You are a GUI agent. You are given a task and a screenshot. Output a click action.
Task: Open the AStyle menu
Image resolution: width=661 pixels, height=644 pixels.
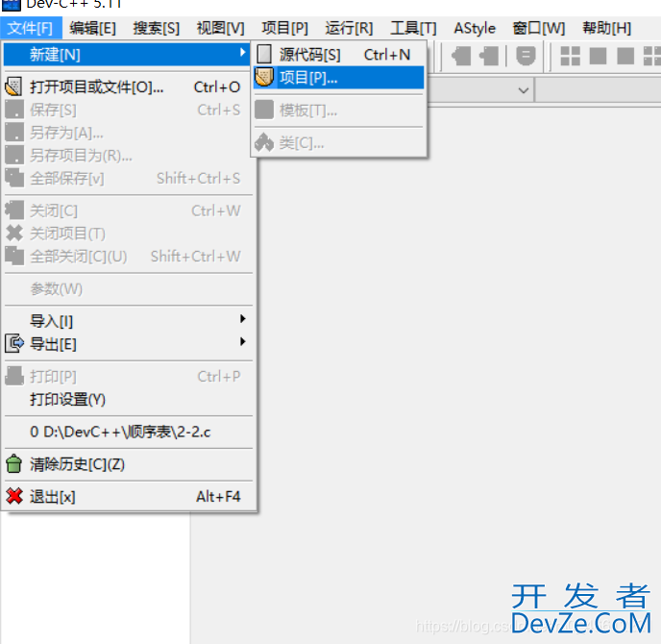[x=475, y=28]
